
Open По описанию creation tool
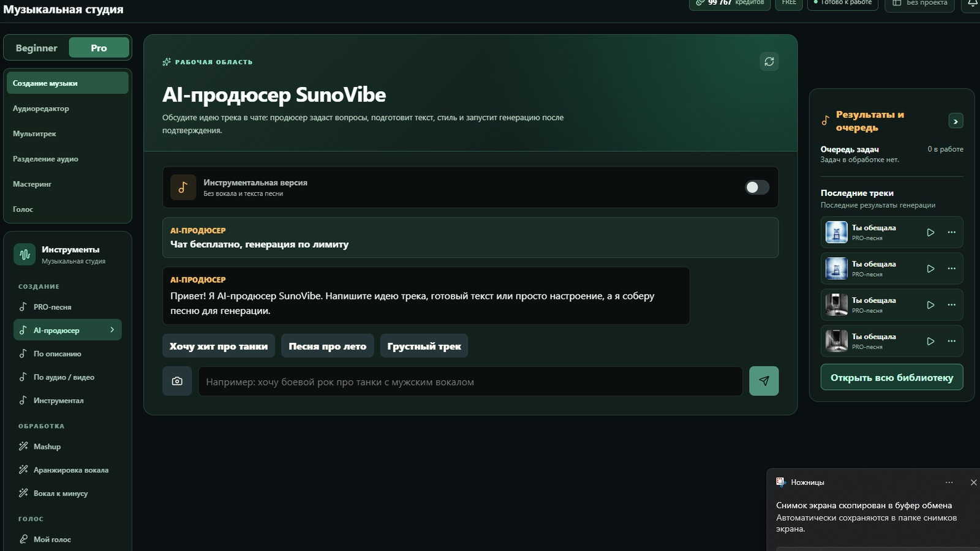pyautogui.click(x=67, y=354)
